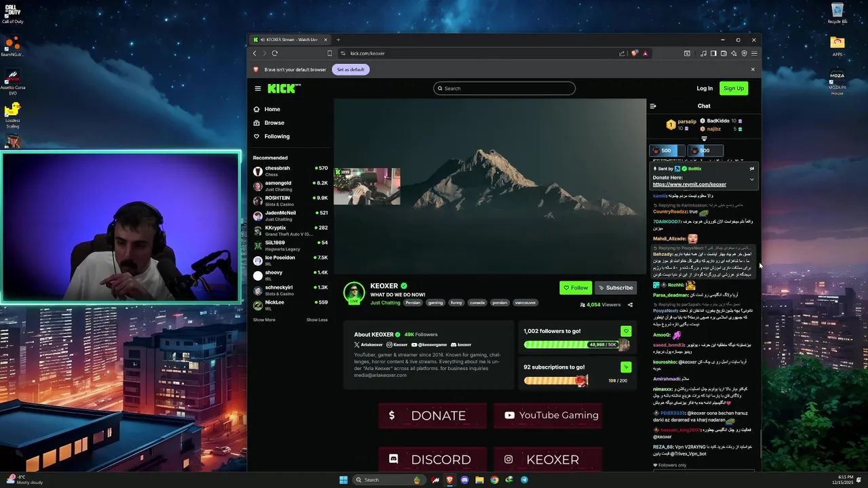
Task: Open Chrome from the taskbar
Action: [494, 480]
